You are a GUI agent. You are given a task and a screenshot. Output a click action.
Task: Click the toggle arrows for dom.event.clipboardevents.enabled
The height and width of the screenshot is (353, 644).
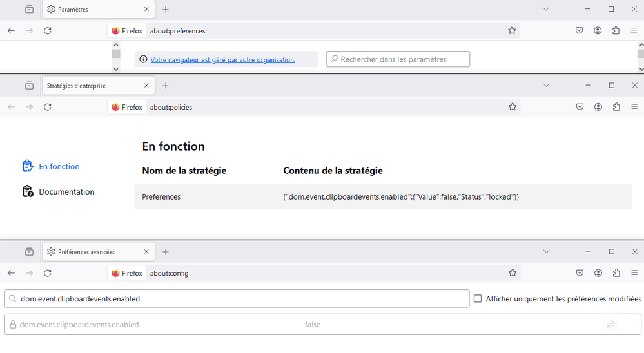(610, 325)
